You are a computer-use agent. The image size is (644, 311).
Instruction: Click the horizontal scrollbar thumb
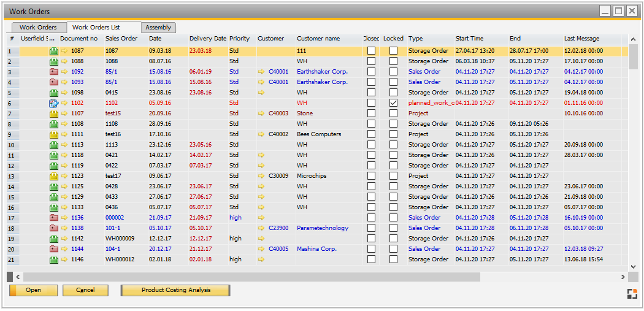point(251,277)
